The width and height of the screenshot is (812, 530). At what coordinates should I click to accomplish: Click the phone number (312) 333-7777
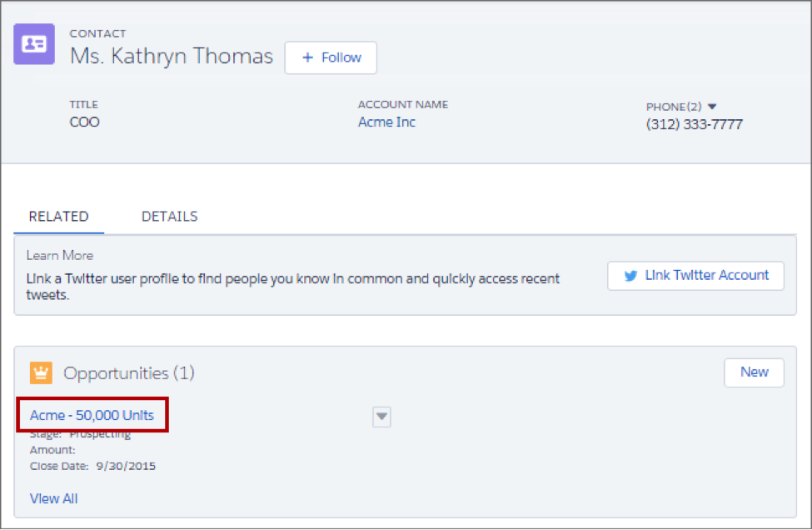pyautogui.click(x=694, y=124)
